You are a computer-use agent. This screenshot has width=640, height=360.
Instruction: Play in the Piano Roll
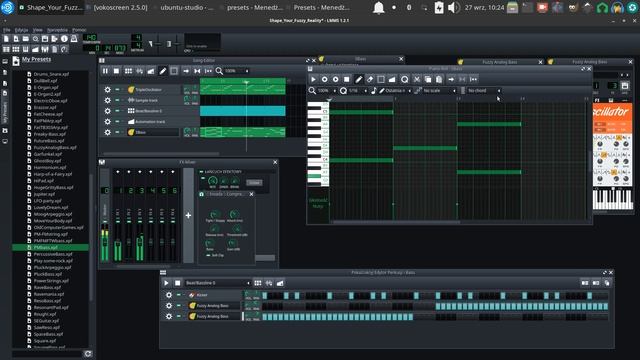click(x=313, y=80)
